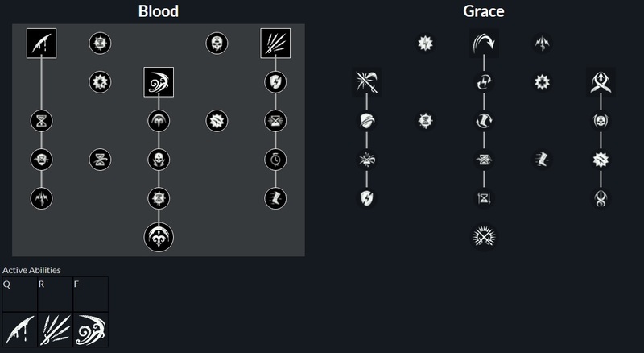Click the lightning shield node beneath Flurry
This screenshot has width=644, height=353.
pyautogui.click(x=275, y=82)
